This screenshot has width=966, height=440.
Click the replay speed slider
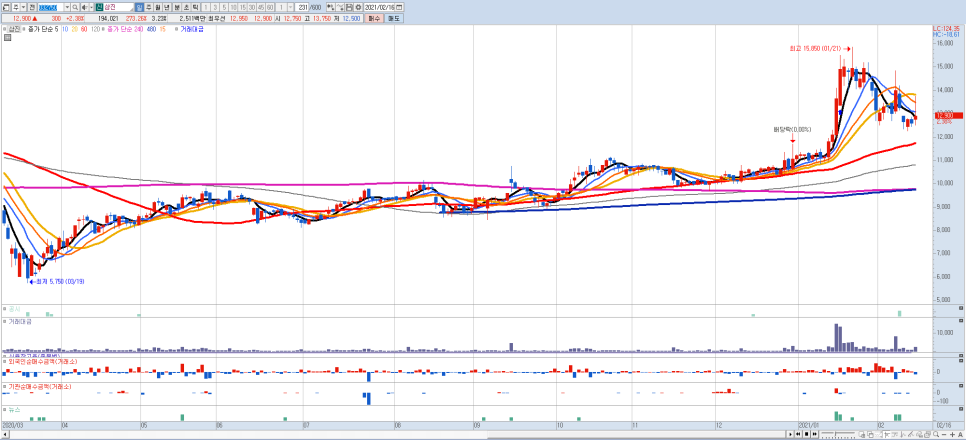coord(838,434)
